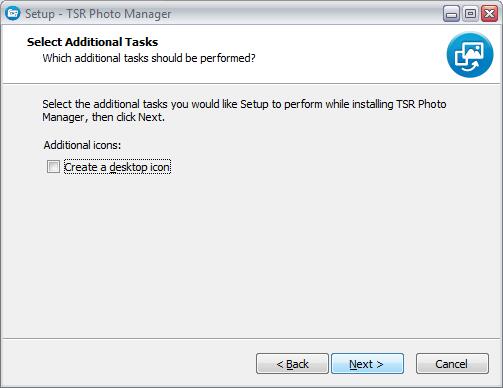
Task: Click the "Create a desktop icon" label text
Action: coord(117,167)
